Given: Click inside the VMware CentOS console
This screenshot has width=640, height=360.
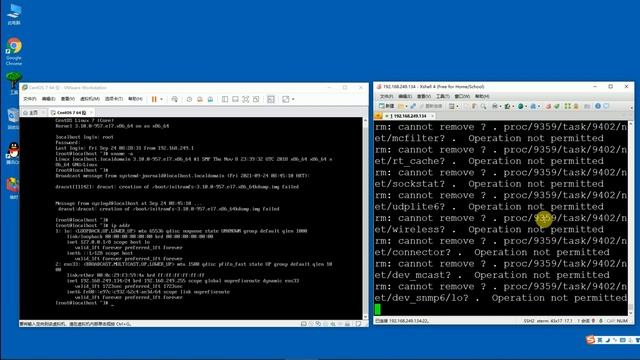Looking at the screenshot, I should 191,218.
